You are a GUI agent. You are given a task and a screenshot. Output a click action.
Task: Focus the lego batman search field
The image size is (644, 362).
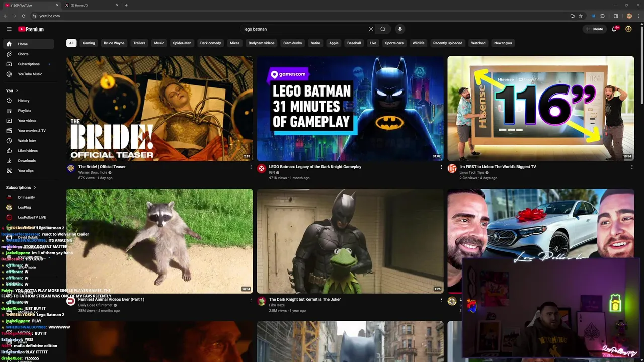coord(304,29)
